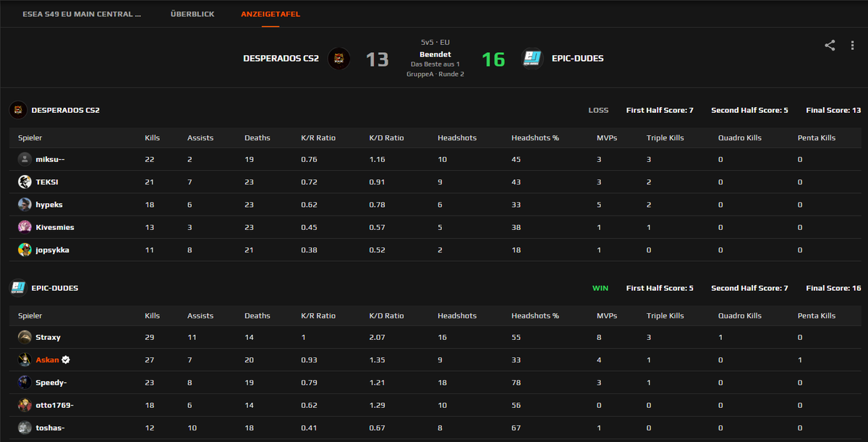
Task: Open Straxy player profile
Action: (48, 337)
